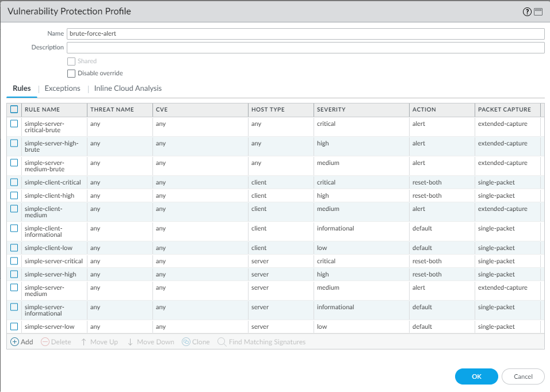Viewport: 550px width, 392px height.
Task: Switch to the Exceptions tab
Action: 62,89
